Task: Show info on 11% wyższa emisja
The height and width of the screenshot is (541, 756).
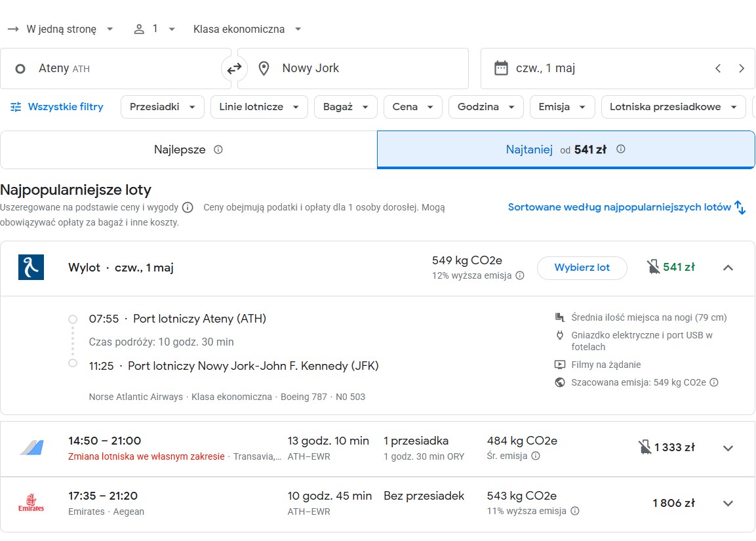Action: tap(575, 511)
